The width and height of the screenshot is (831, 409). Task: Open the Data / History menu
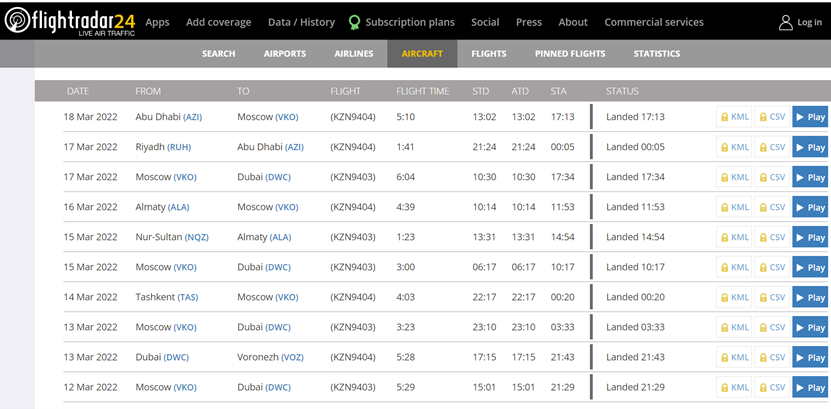[x=301, y=22]
